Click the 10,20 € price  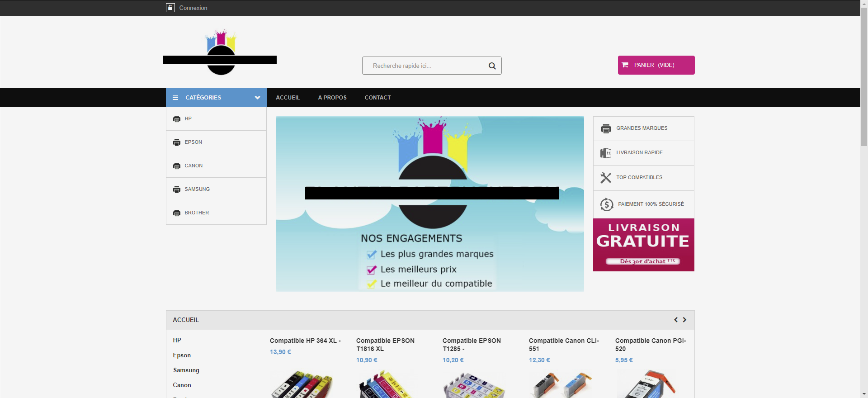coord(453,360)
